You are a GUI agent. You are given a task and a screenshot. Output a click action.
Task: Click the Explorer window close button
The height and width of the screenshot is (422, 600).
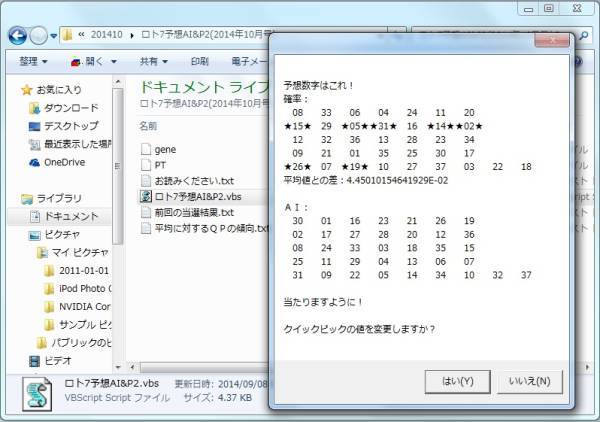point(577,8)
